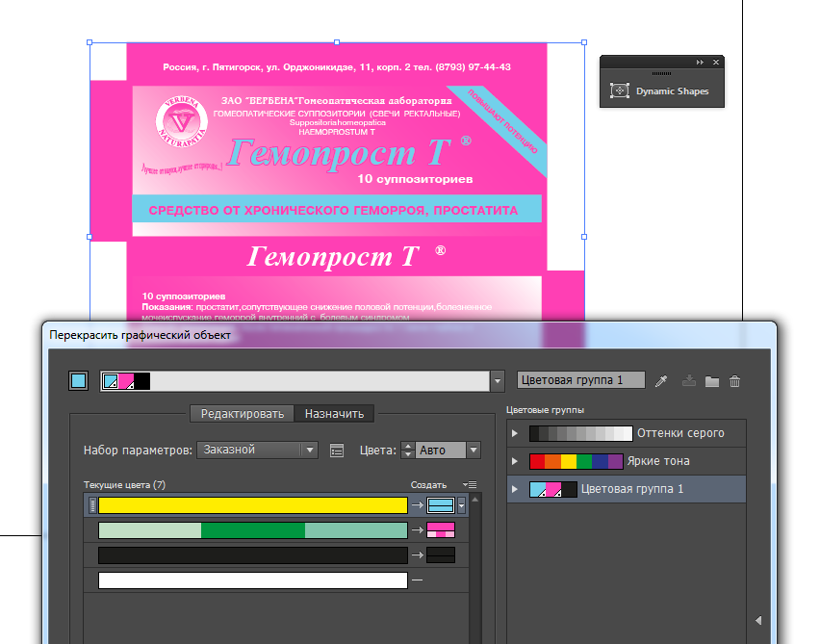820x644 pixels.
Task: Collapse the Dynamic Shapes panel with double arrows
Action: [x=700, y=63]
